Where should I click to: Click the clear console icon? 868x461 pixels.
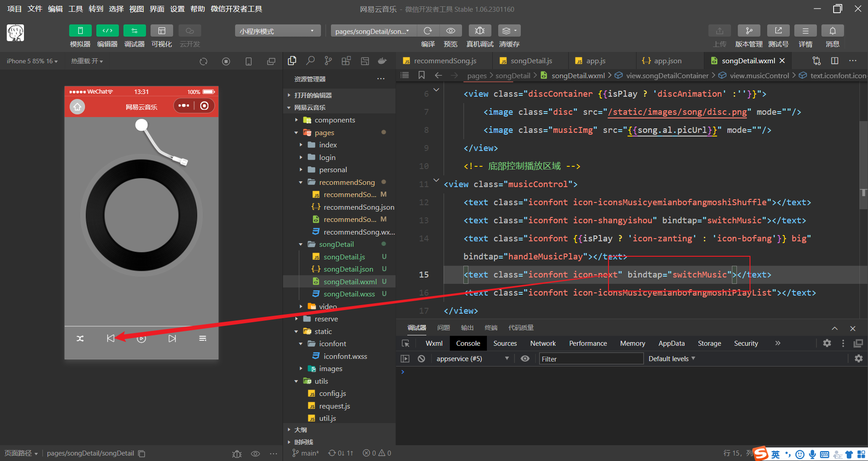[421, 359]
